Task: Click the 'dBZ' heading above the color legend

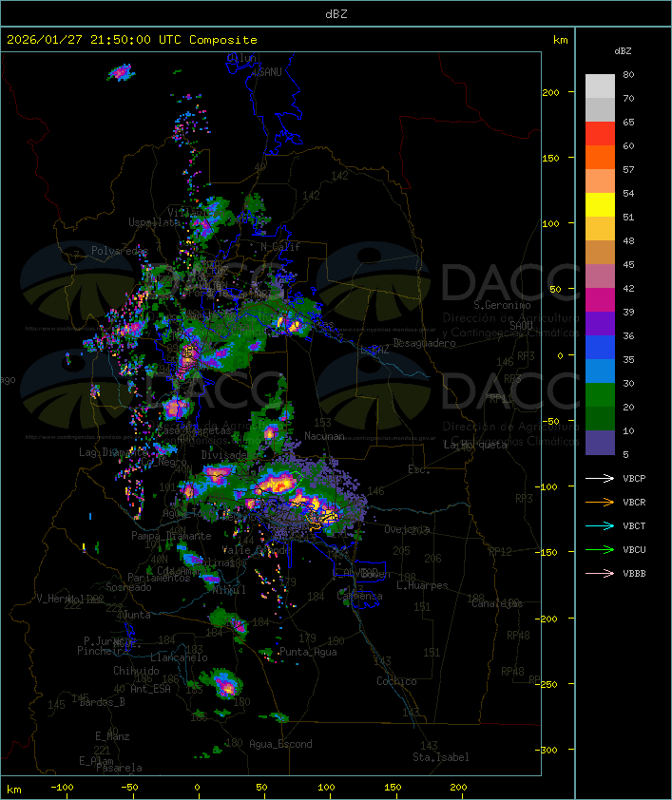Action: 623,51
